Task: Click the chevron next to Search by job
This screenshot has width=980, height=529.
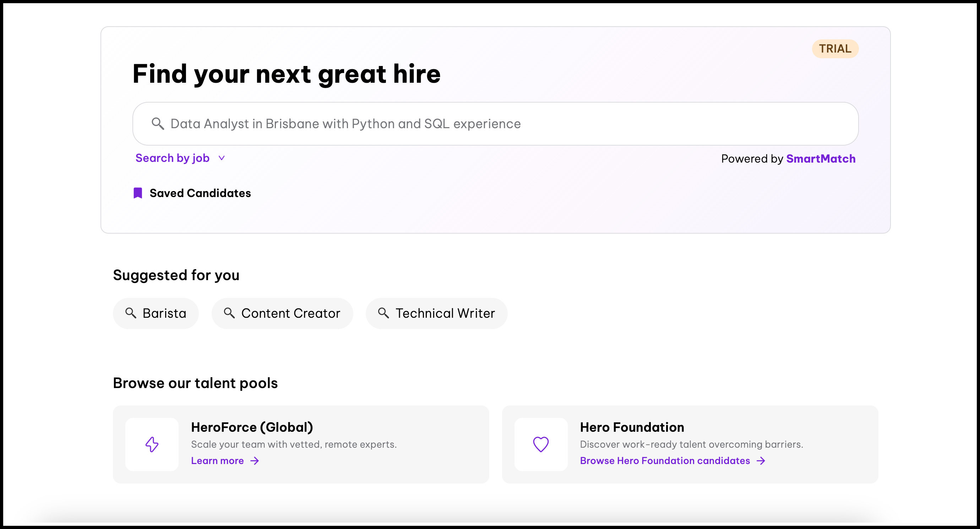Action: click(x=222, y=158)
